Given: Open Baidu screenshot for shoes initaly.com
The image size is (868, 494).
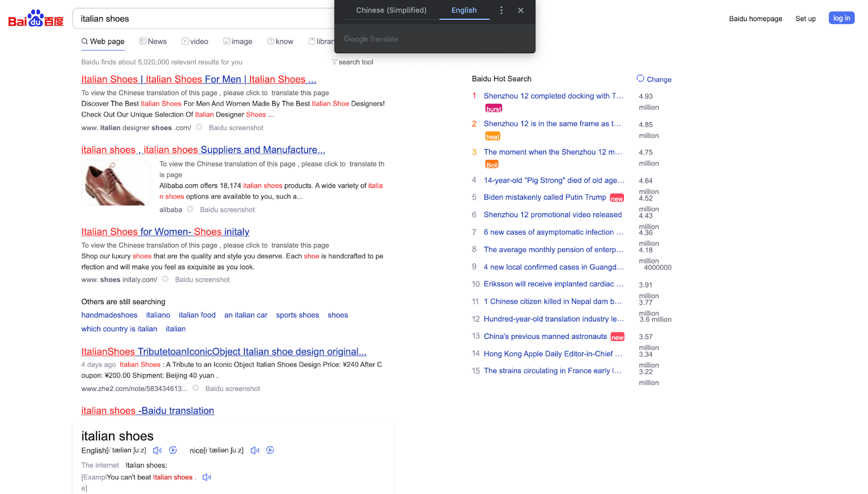Looking at the screenshot, I should (202, 280).
